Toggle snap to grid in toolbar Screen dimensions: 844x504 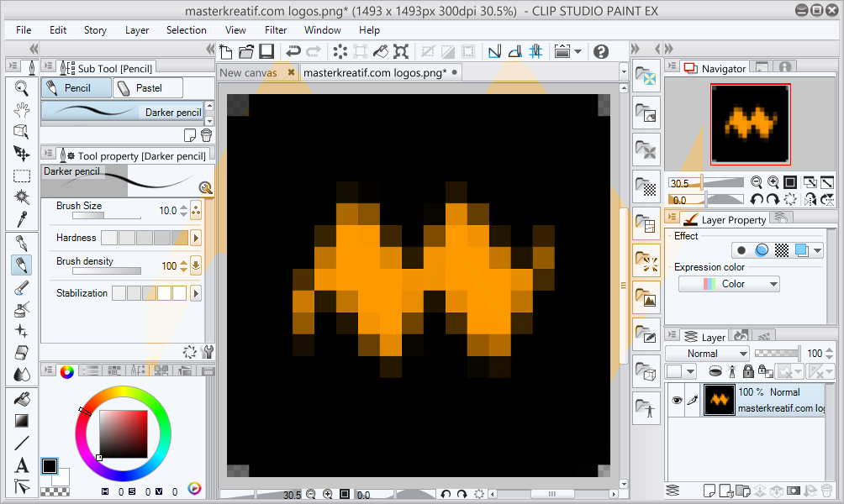point(535,51)
